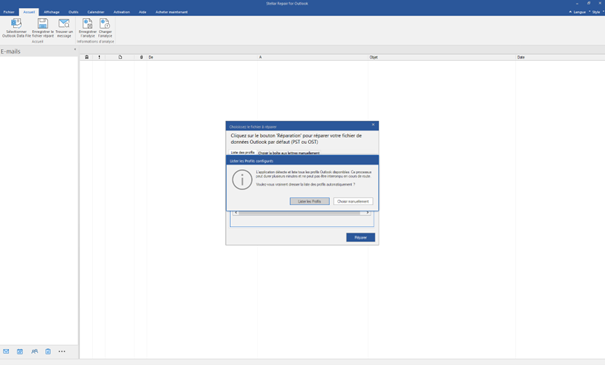Collapse the E-mails pane arrow
This screenshot has width=605, height=365.
pyautogui.click(x=75, y=49)
